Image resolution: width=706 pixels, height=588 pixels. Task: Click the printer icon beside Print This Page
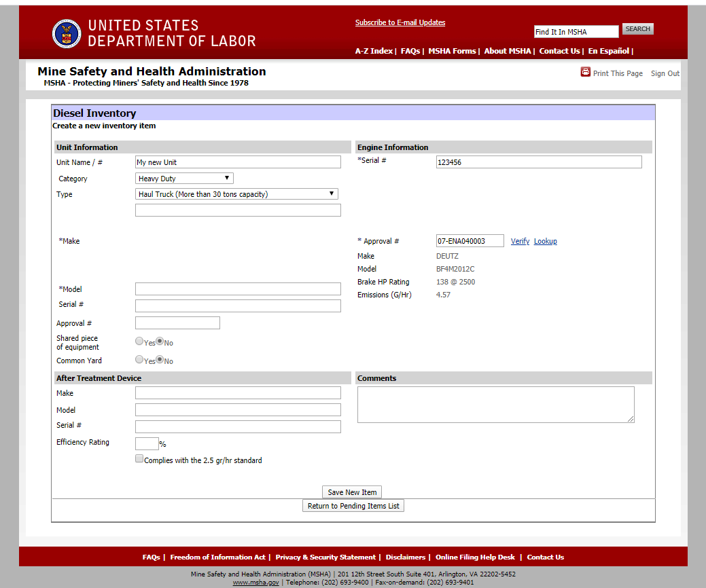[x=585, y=73]
